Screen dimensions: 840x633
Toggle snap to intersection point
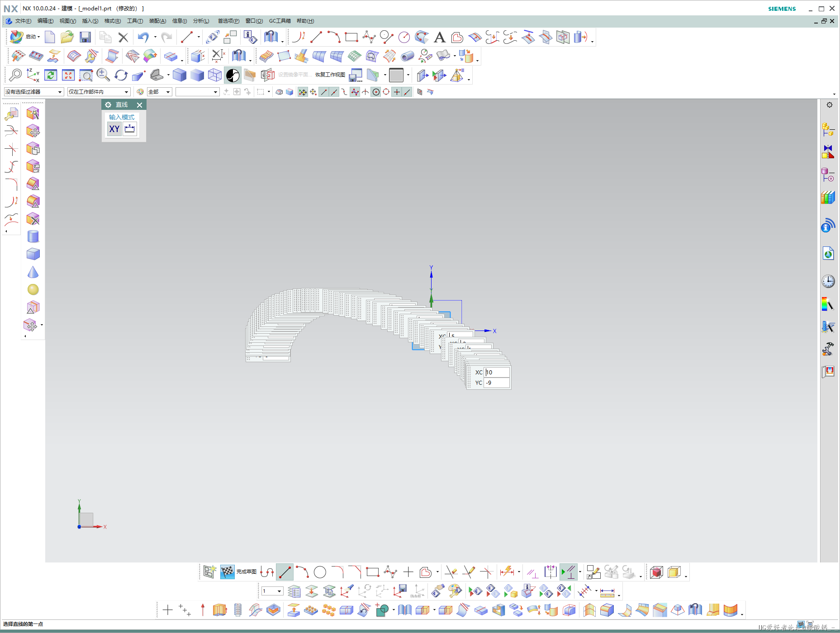pyautogui.click(x=365, y=92)
